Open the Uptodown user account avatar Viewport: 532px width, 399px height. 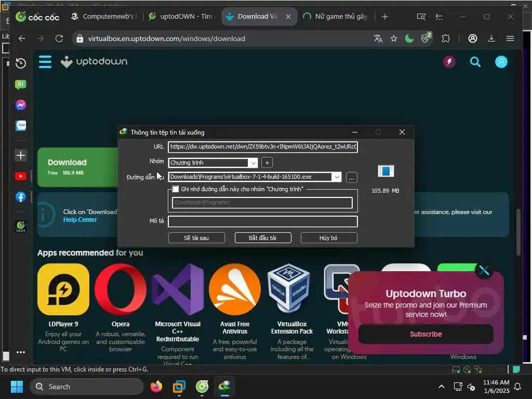point(501,62)
